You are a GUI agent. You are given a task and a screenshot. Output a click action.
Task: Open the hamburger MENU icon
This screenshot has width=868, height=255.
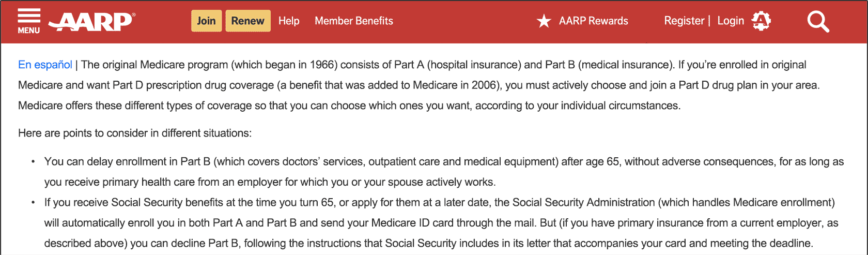29,22
